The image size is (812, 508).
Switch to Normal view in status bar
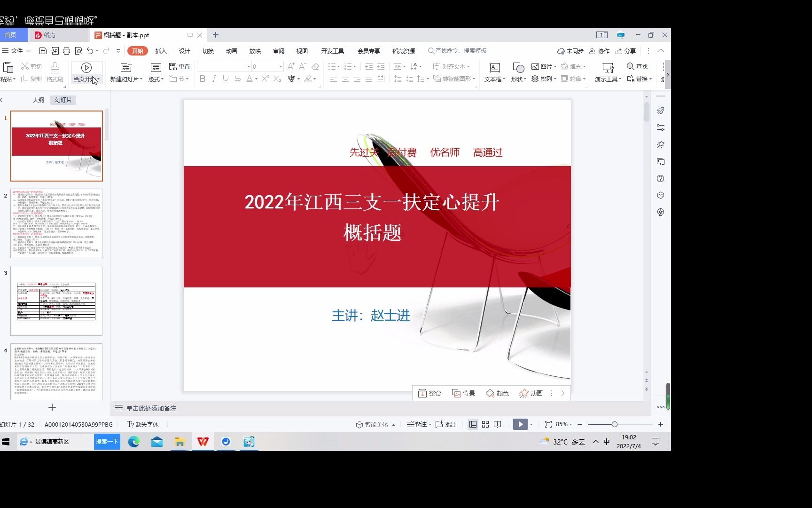point(473,424)
